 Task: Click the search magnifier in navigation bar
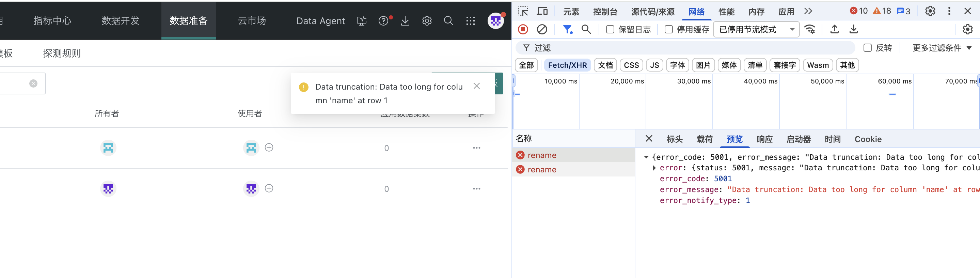tap(448, 21)
